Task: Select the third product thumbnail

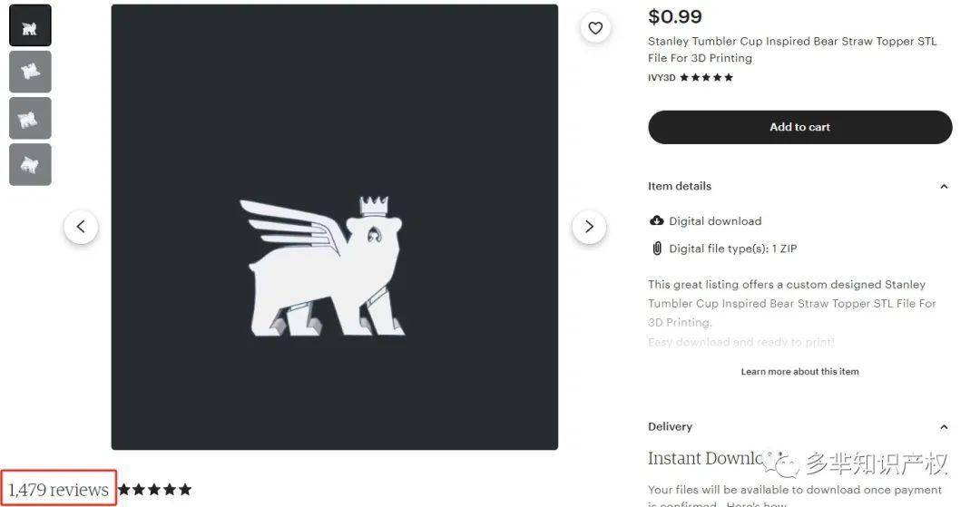Action: [x=30, y=118]
